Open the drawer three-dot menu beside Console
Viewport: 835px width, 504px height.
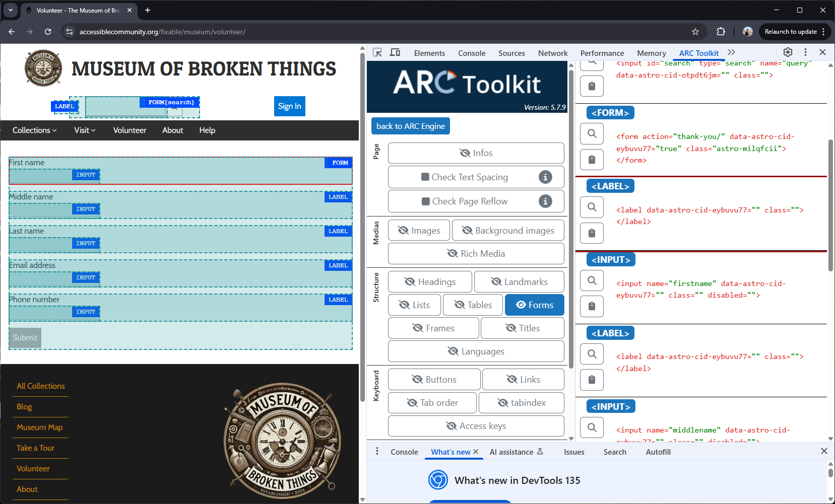point(377,451)
